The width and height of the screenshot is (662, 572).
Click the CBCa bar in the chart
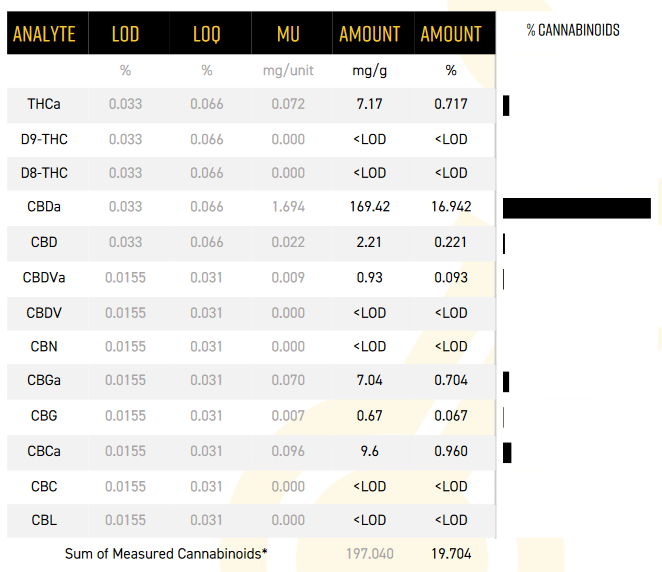508,452
